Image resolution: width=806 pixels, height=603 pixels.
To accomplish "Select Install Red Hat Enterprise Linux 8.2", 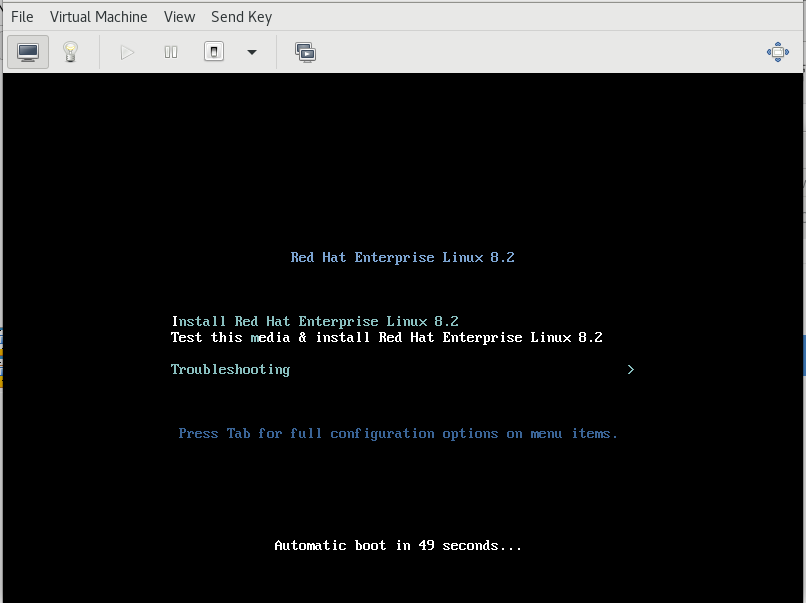I will 315,321.
